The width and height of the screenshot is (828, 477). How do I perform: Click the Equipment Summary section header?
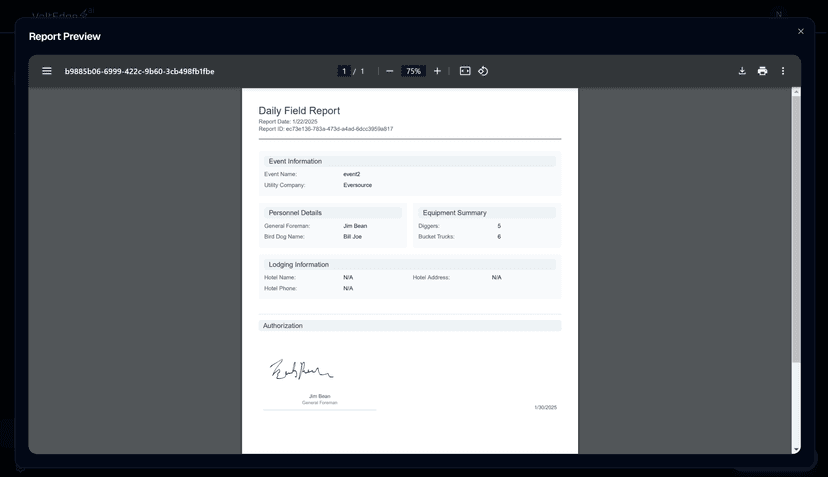pyautogui.click(x=487, y=212)
